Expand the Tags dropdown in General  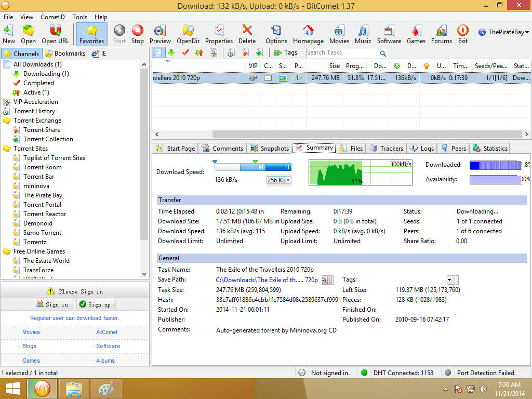pos(449,280)
